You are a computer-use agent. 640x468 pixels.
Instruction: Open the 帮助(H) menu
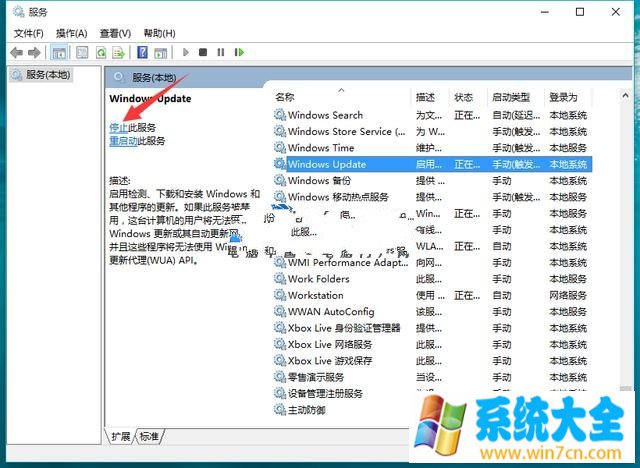tap(160, 33)
